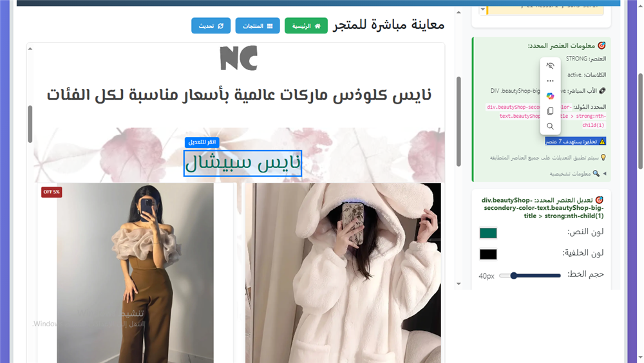This screenshot has width=644, height=363.
Task: Open the dropdown arrow in top yellow box
Action: tap(483, 10)
